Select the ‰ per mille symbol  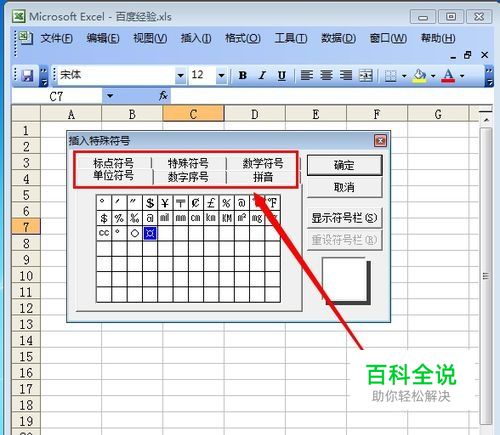[x=134, y=218]
